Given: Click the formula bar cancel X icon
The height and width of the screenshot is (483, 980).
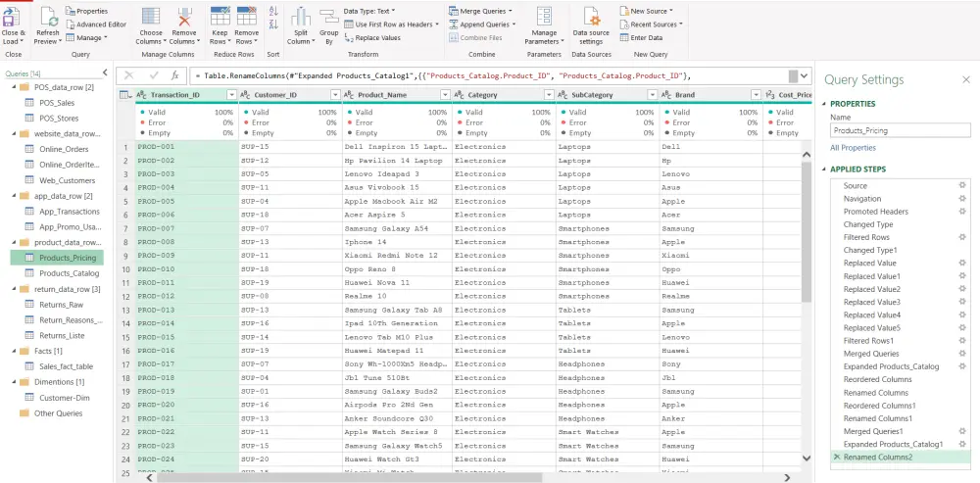Looking at the screenshot, I should click(x=128, y=75).
